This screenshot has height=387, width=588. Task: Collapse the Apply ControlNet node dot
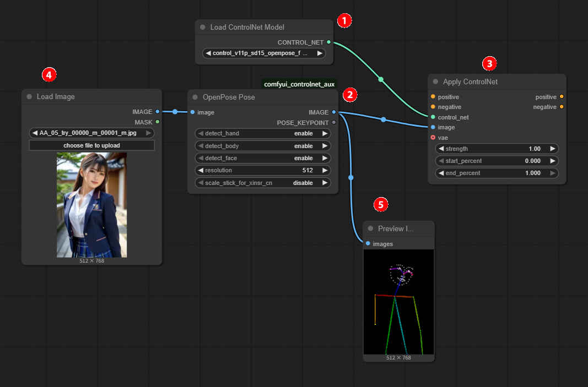click(x=435, y=82)
